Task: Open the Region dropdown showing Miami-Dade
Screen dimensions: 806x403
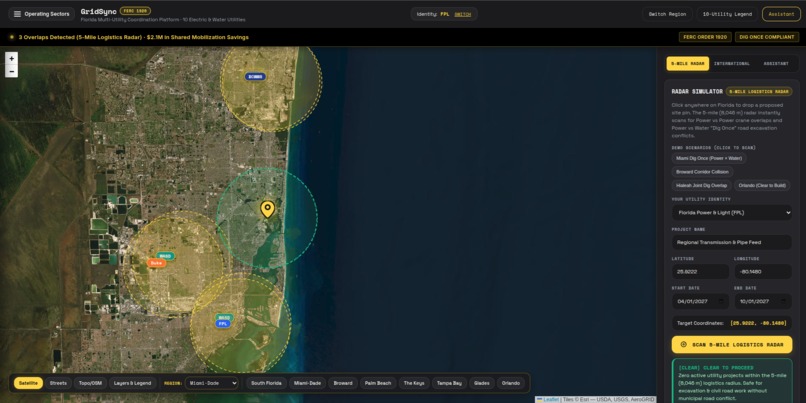Action: [212, 383]
